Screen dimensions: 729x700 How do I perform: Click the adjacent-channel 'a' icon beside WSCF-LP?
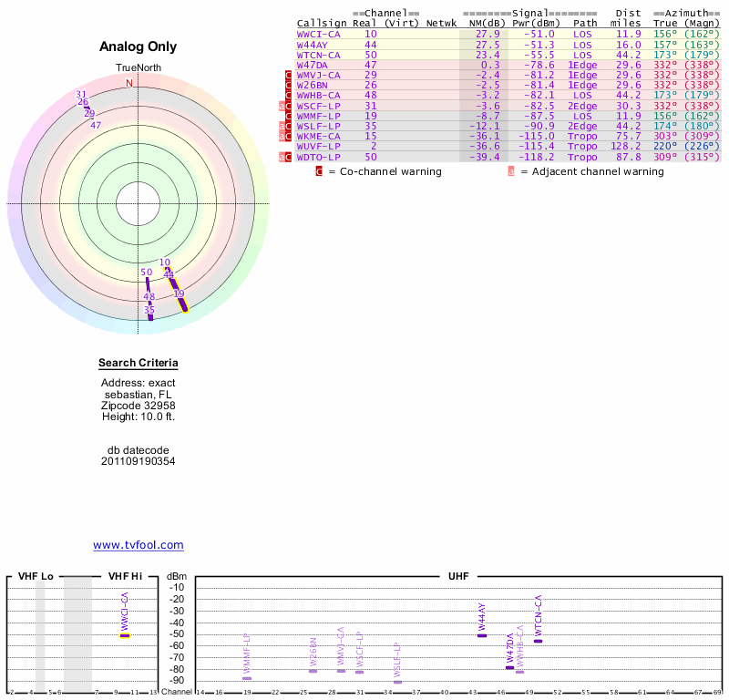click(x=282, y=106)
